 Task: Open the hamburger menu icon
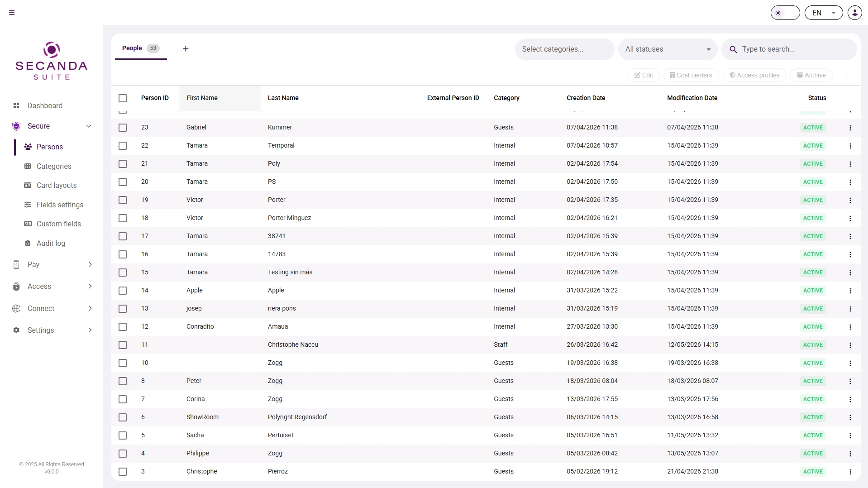(x=12, y=13)
